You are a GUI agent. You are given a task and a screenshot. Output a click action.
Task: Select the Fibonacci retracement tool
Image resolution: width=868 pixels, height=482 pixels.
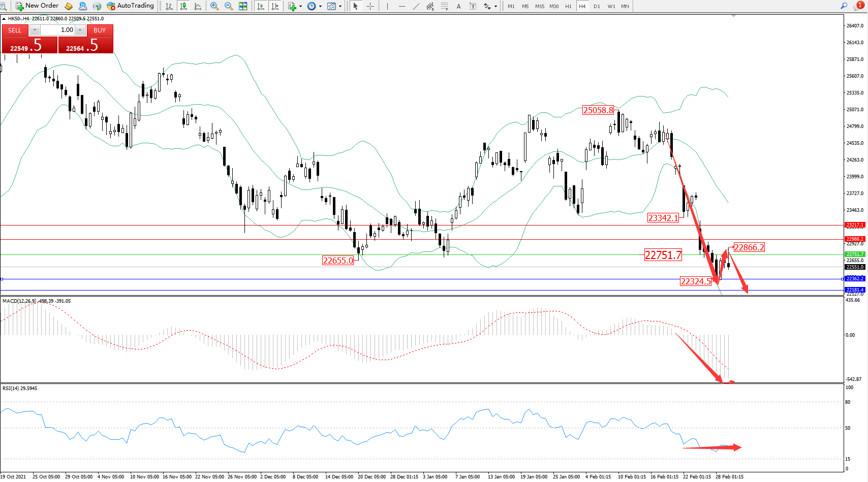pos(445,6)
